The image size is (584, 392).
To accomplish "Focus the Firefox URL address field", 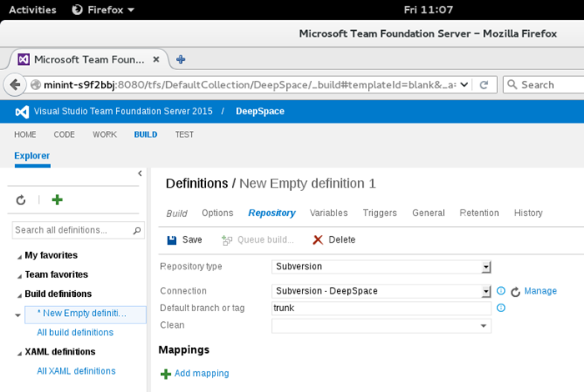I will 249,85.
